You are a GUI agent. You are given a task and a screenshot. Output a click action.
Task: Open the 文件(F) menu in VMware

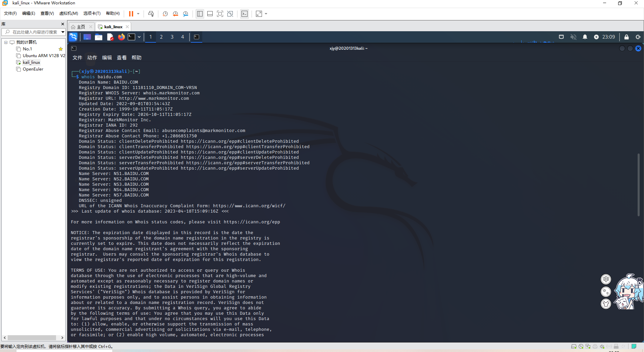tap(10, 13)
